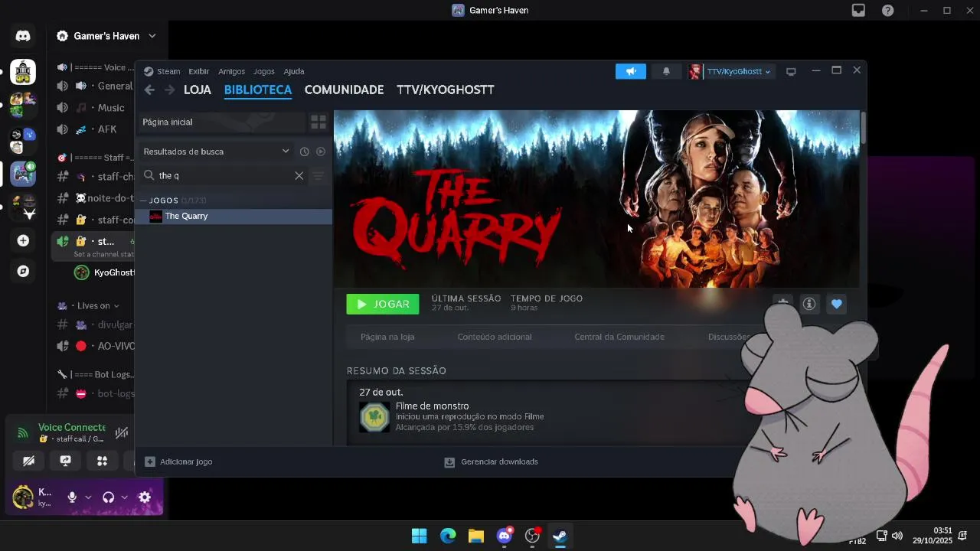Toggle favorite heart for The Quarry
The image size is (980, 551).
pos(836,304)
